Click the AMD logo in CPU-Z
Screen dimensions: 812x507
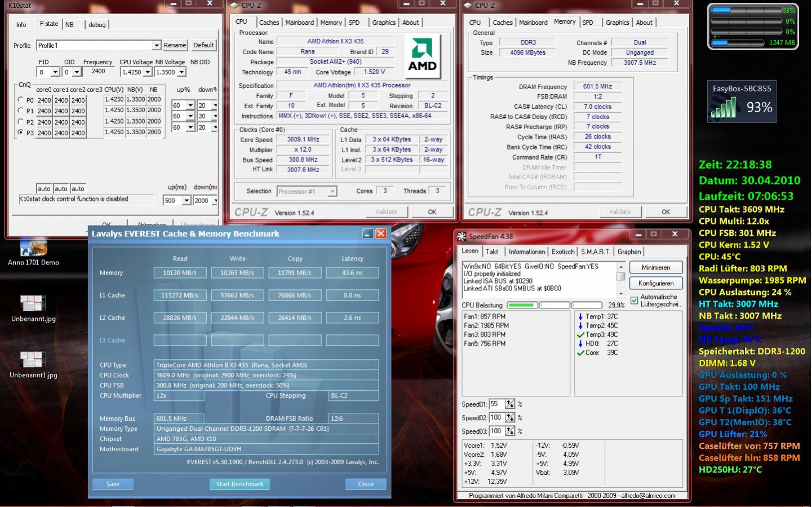[x=422, y=57]
